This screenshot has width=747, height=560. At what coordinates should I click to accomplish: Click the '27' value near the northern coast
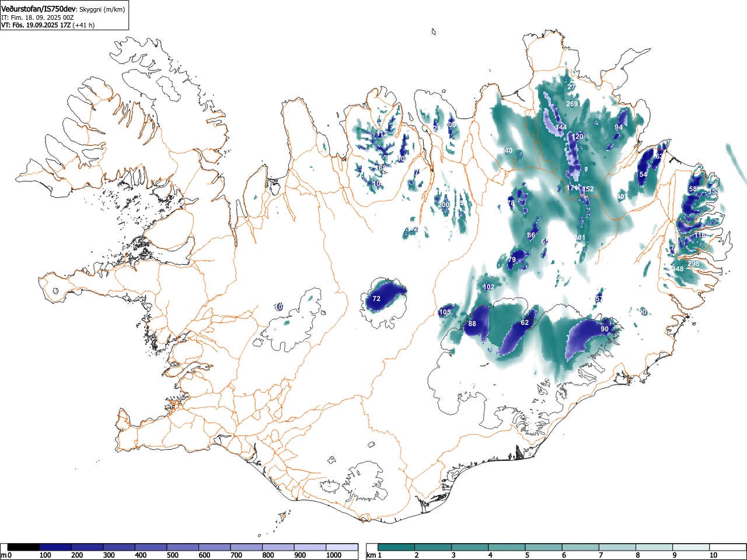(571, 87)
